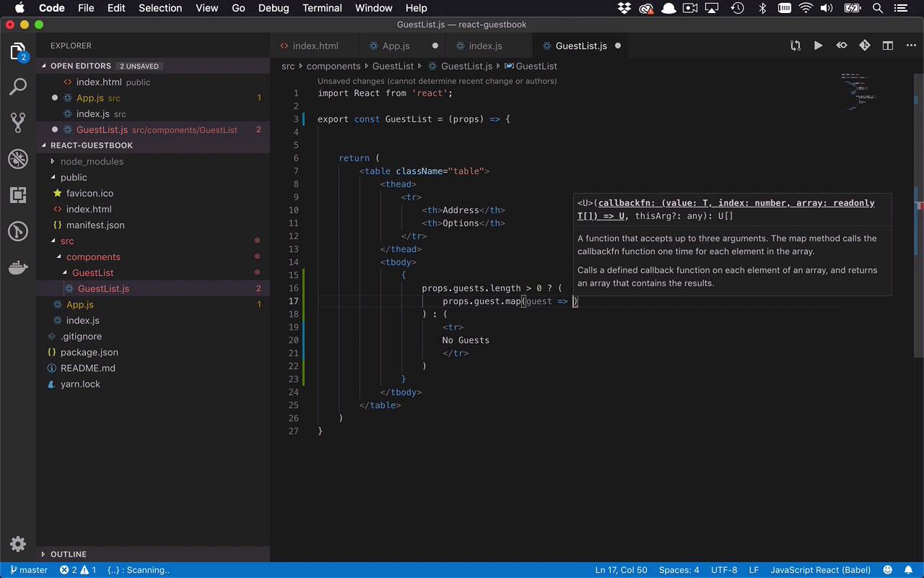Click the run play icon in editor toolbar

coord(818,46)
